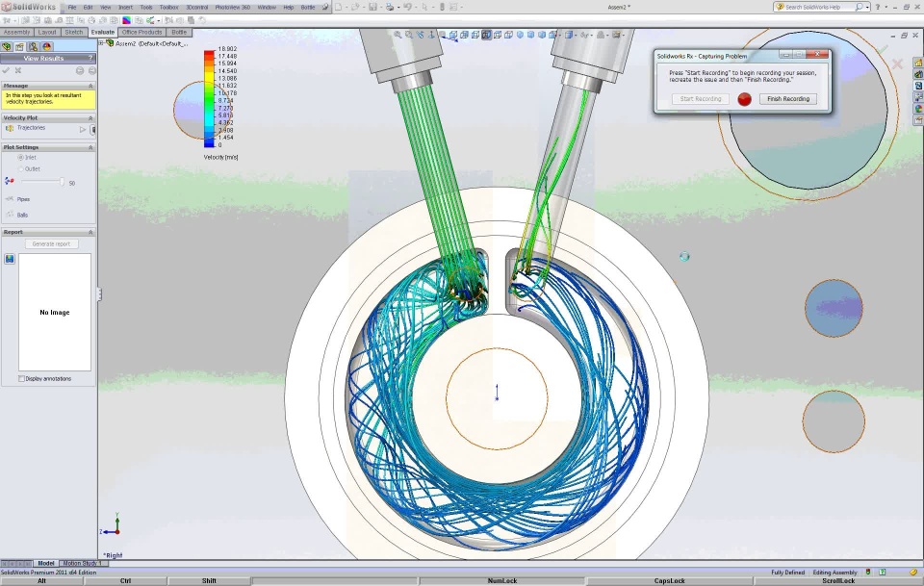
Task: Switch to the Office Products tab
Action: [x=142, y=33]
